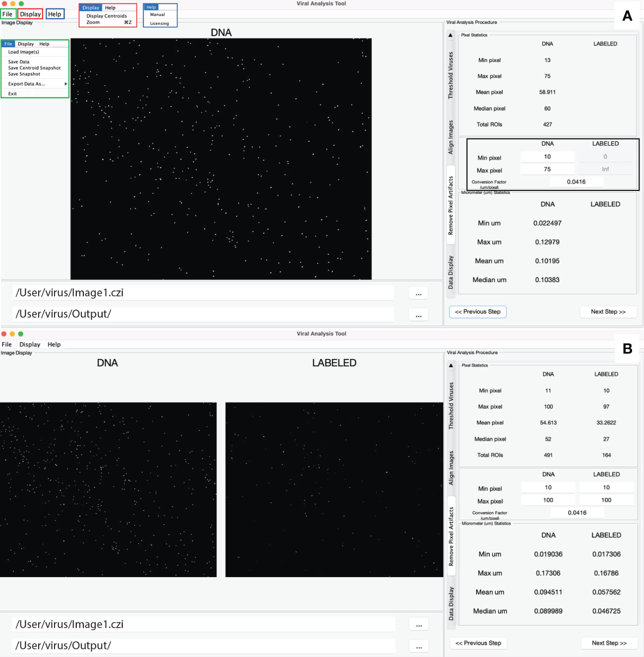
Task: Edit DNA Min pixel field showing 10 in window A
Action: click(x=547, y=157)
